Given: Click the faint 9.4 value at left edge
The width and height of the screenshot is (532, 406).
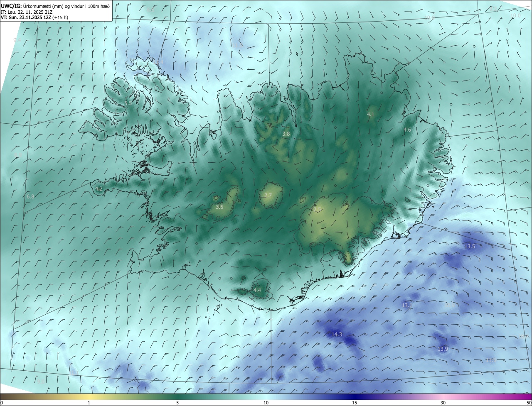Looking at the screenshot, I should pyautogui.click(x=17, y=40).
